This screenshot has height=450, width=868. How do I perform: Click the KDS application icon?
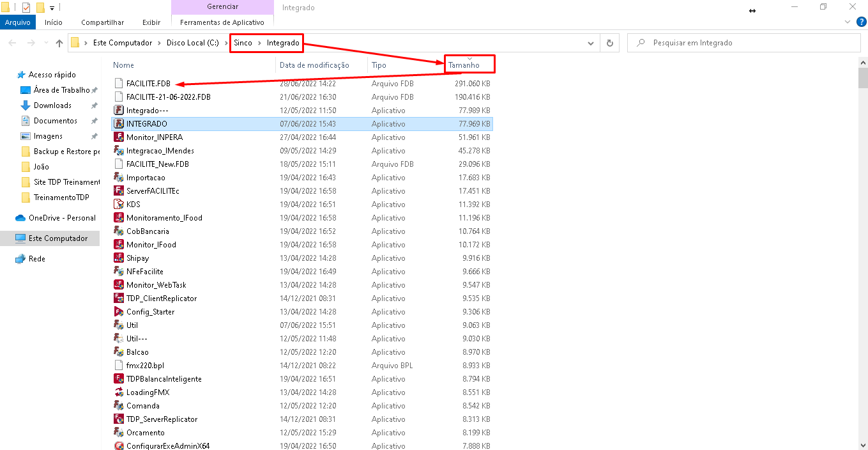tap(118, 204)
